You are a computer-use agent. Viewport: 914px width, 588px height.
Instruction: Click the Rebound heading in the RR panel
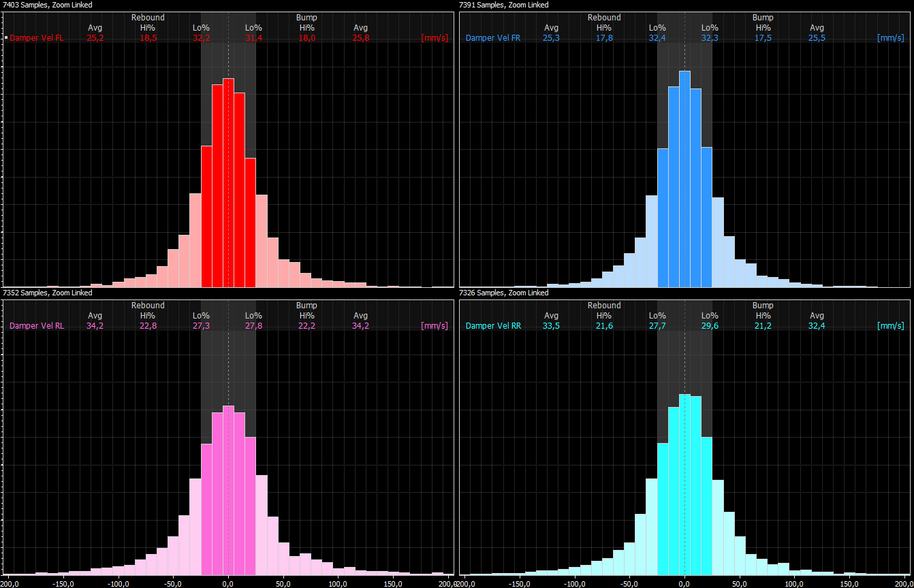click(x=604, y=306)
